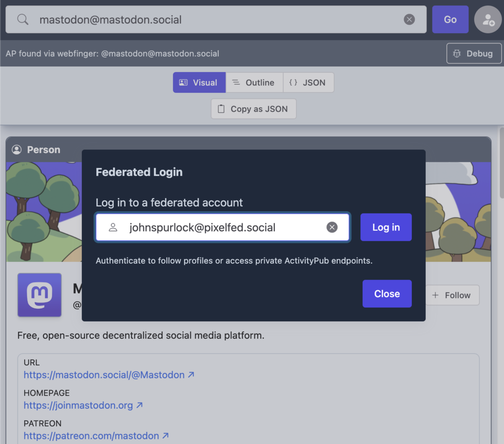
Task: Click the Mastodon profile avatar image
Action: coord(39,295)
